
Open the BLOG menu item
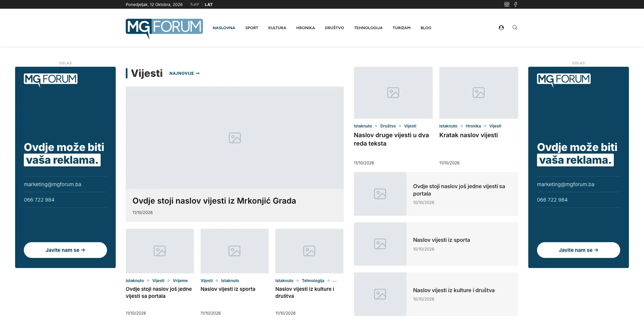pyautogui.click(x=426, y=28)
